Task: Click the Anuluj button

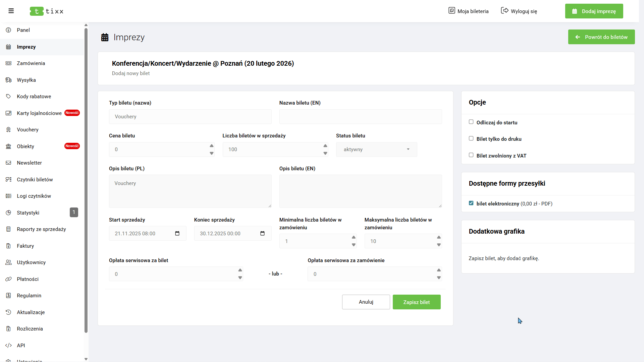Action: pos(366,302)
